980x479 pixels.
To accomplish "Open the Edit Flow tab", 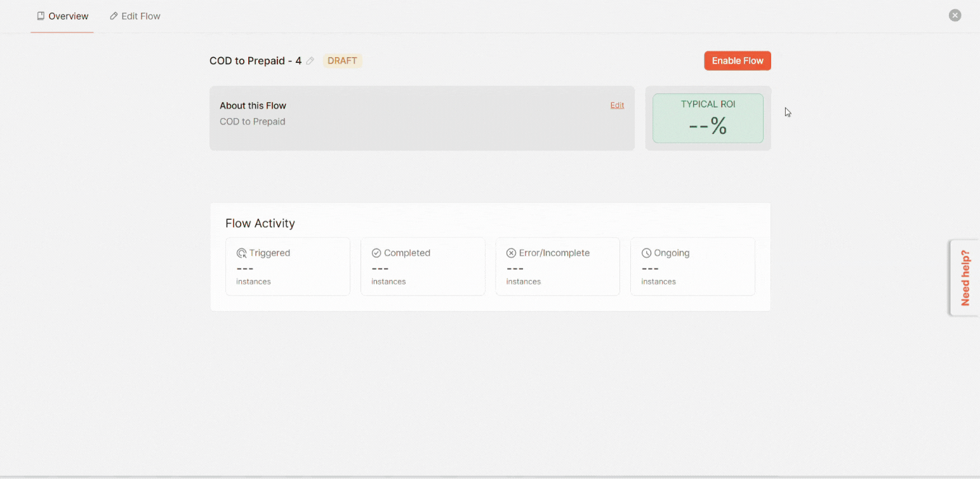I will point(135,16).
